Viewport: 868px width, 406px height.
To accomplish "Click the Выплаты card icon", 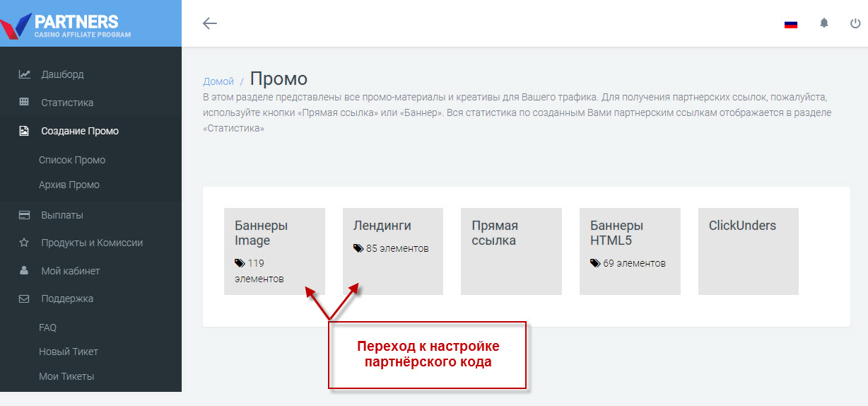I will click(24, 215).
